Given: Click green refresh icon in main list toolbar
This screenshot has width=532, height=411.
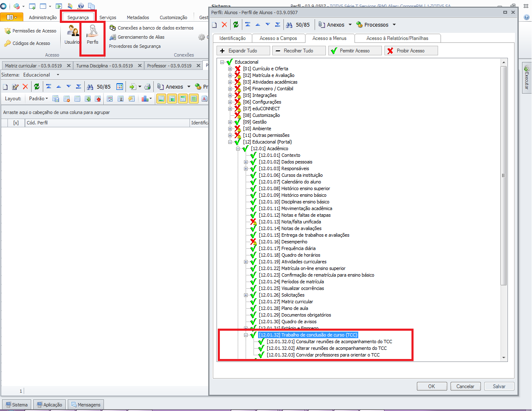Looking at the screenshot, I should pyautogui.click(x=37, y=87).
